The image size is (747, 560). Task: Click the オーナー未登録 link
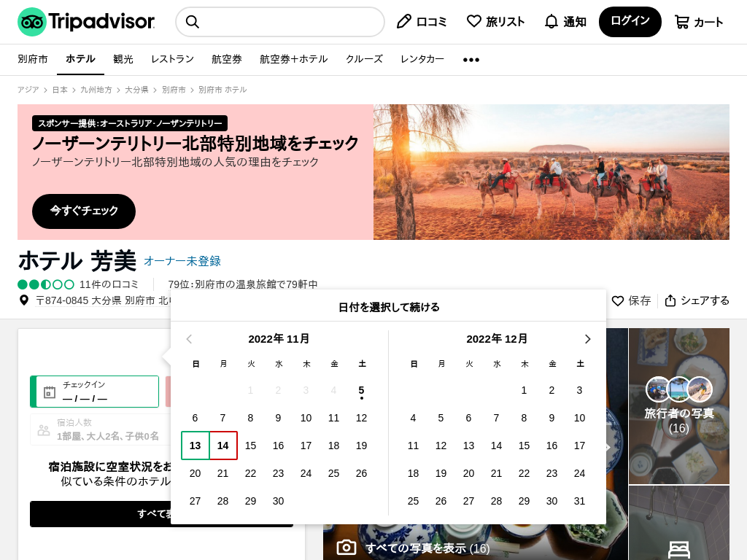pyautogui.click(x=182, y=261)
